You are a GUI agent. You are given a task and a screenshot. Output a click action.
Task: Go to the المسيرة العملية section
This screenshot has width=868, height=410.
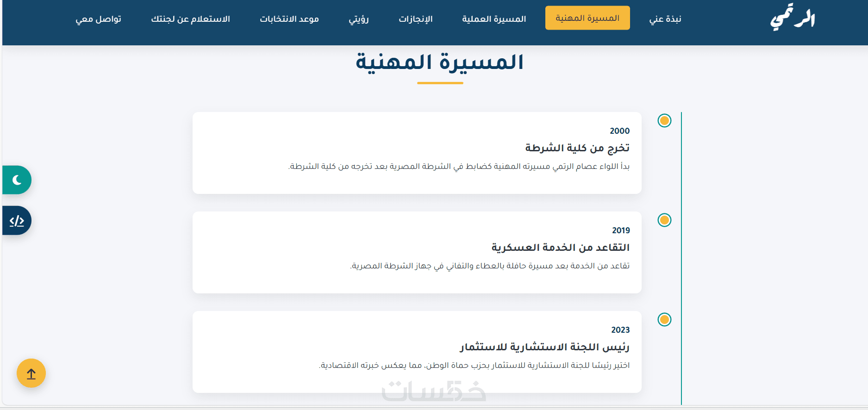coord(494,19)
